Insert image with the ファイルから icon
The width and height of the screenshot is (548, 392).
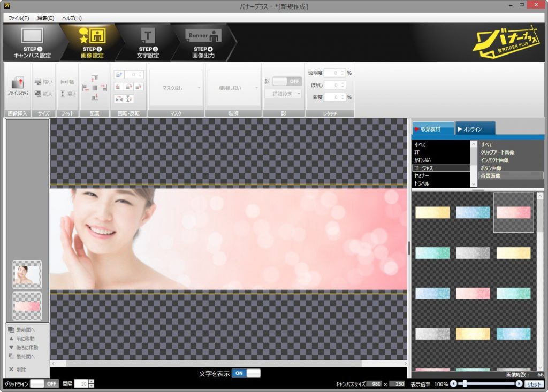click(18, 86)
